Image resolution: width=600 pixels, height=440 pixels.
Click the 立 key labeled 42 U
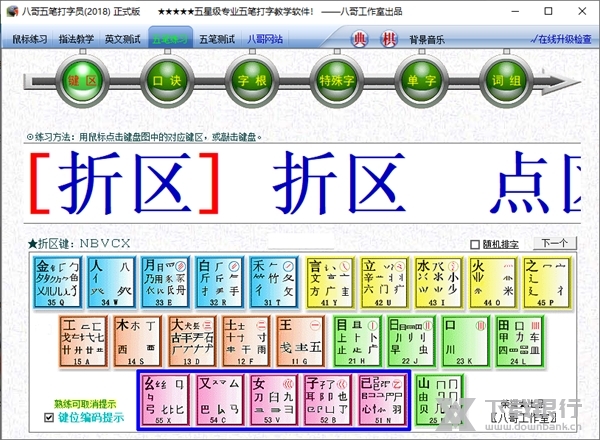tap(384, 282)
